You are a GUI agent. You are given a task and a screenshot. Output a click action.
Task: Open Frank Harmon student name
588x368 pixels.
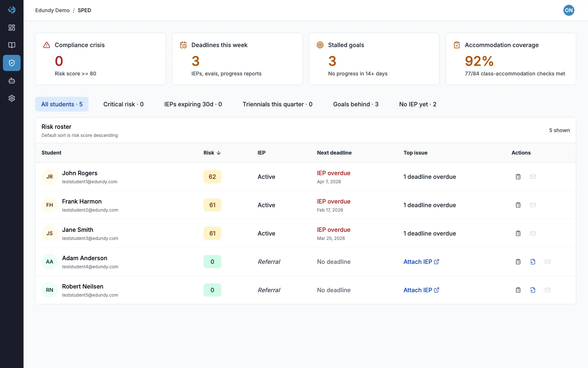82,201
